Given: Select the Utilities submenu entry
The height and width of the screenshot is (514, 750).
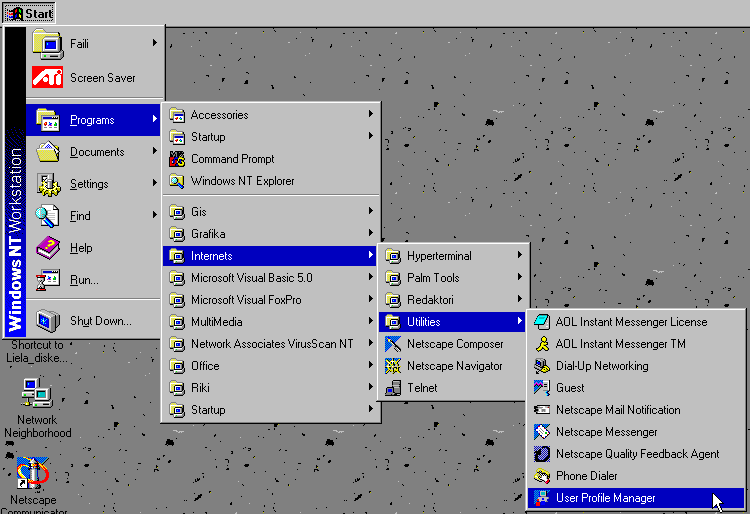Looking at the screenshot, I should tap(452, 322).
